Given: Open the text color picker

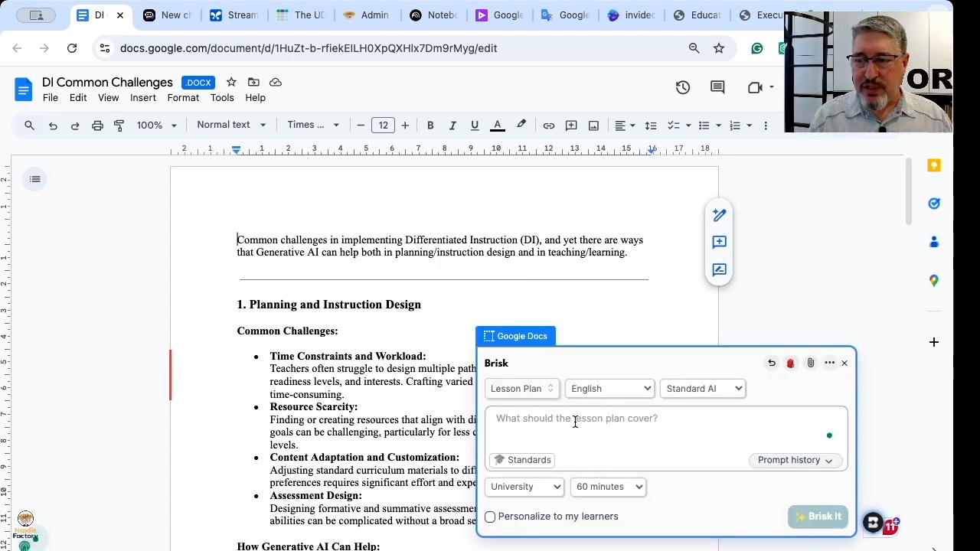Looking at the screenshot, I should [x=498, y=126].
